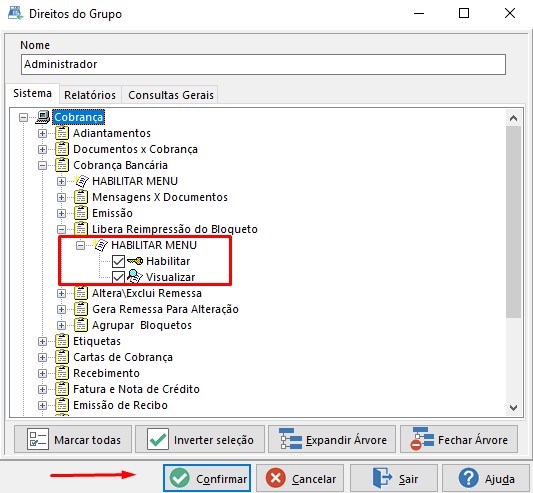Select the Visualizar tree label

(170, 277)
